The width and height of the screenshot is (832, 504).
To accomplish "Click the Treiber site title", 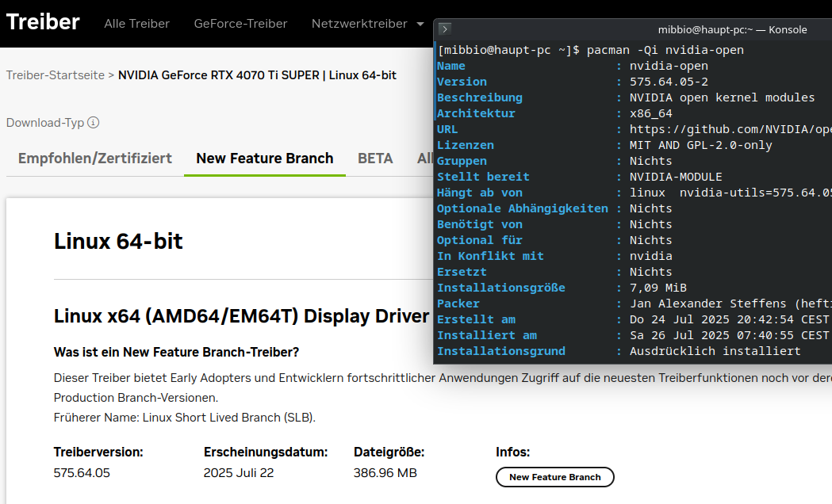I will coord(43,22).
